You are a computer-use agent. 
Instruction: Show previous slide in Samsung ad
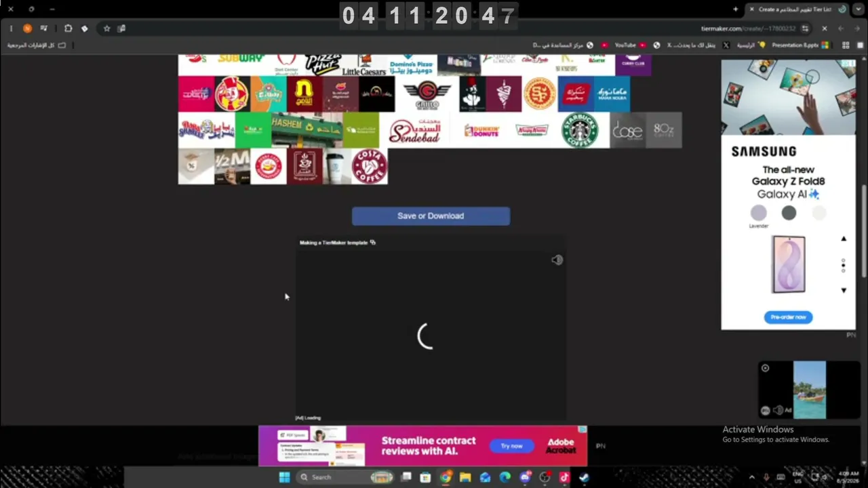[844, 239]
